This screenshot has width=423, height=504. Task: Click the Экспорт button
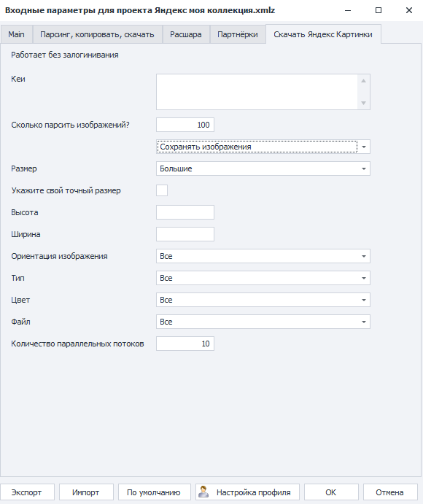[27, 492]
